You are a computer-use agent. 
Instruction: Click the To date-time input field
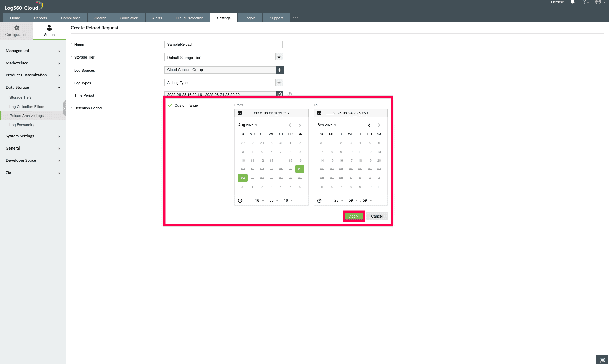point(351,113)
